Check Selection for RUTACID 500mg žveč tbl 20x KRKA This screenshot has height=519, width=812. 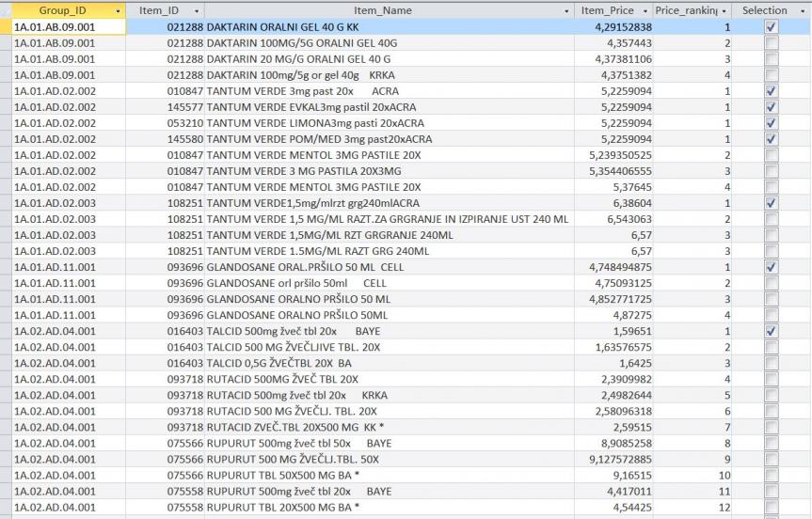pos(772,395)
